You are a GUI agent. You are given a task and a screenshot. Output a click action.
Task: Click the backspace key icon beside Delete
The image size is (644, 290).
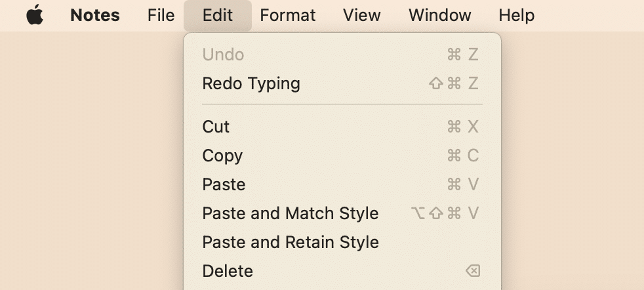click(473, 271)
